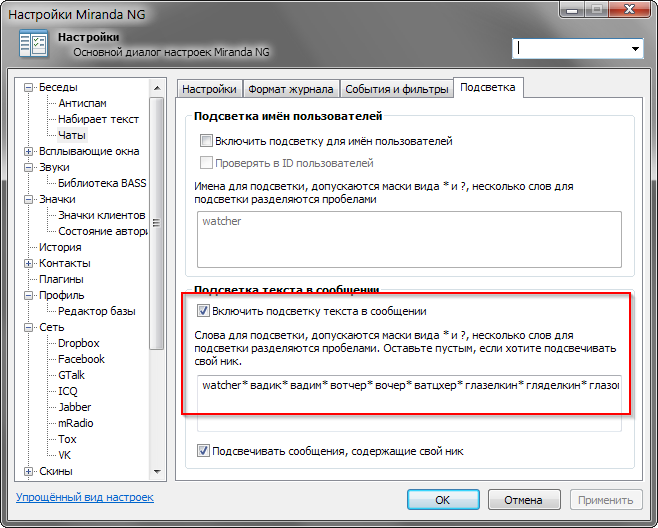658x528 pixels.
Task: Open Упрощённый вид настроек link
Action: (x=85, y=497)
